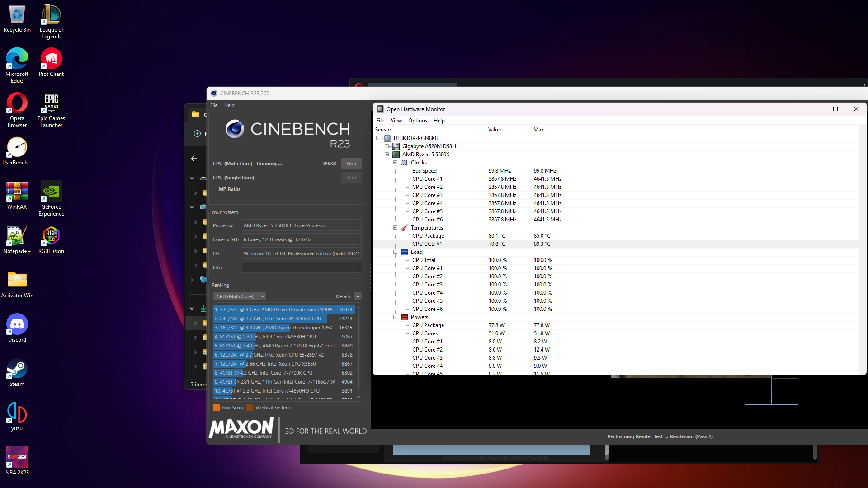Open Hardware Monitor File menu
868x488 pixels.
[x=380, y=121]
